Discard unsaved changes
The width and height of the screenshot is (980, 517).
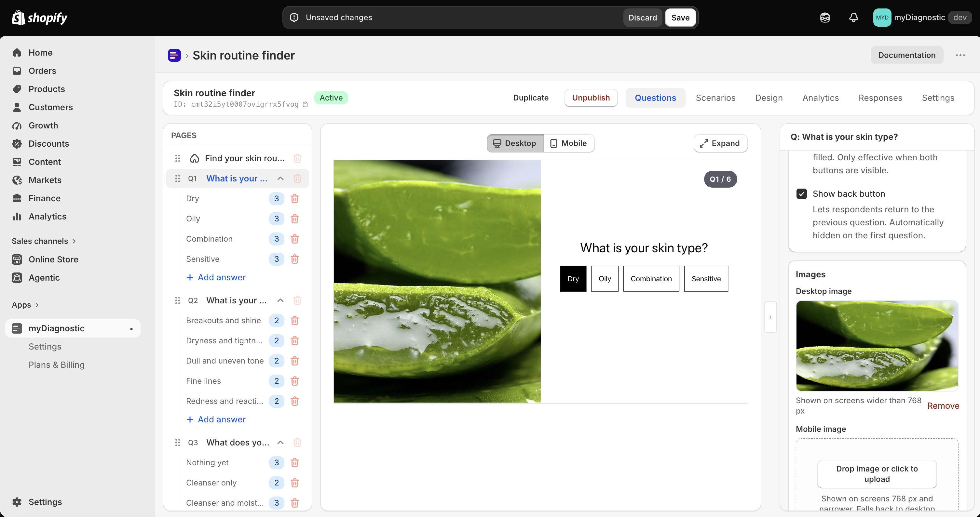(x=643, y=18)
